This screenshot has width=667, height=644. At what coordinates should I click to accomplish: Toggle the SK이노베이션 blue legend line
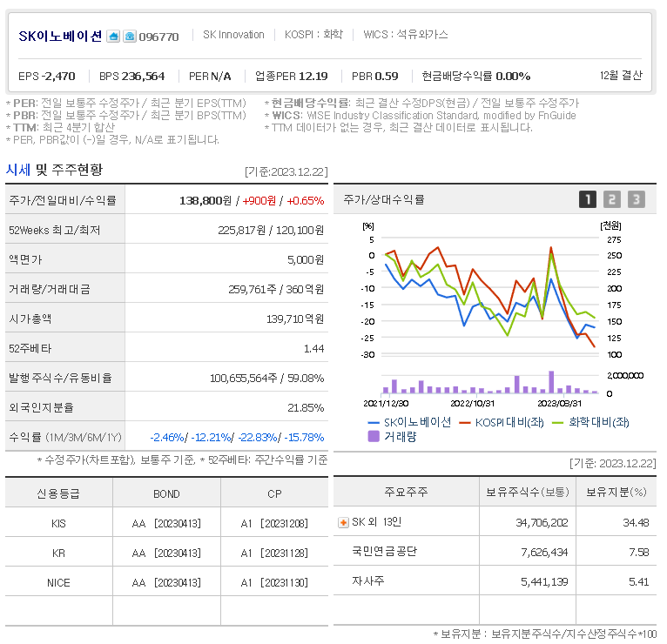(409, 422)
